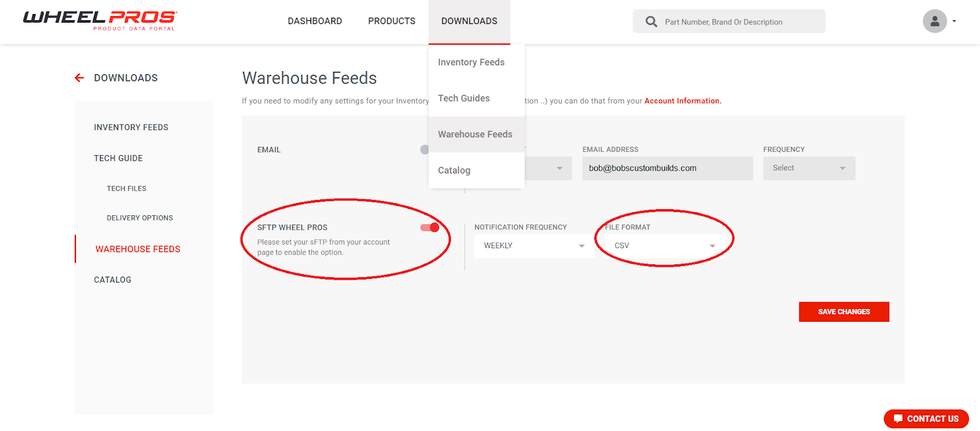Click the chat bubble icon in Contact Us
The height and width of the screenshot is (431, 980).
pos(898,419)
